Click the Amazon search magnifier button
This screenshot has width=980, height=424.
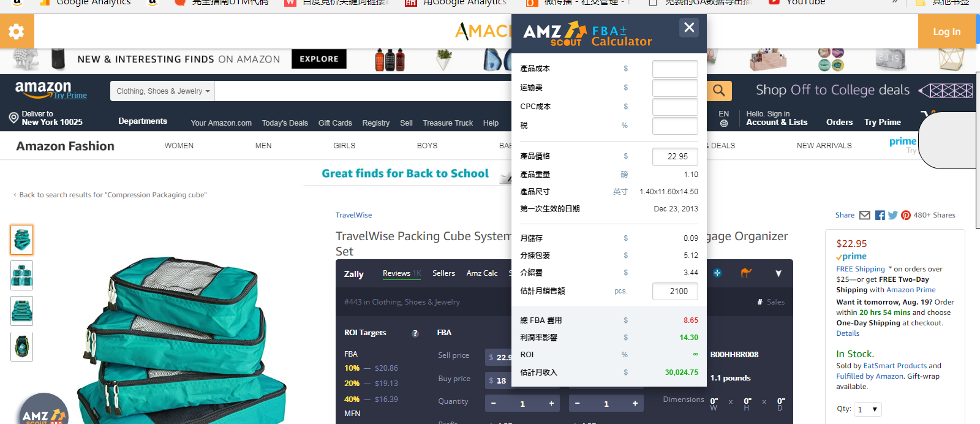click(x=719, y=91)
